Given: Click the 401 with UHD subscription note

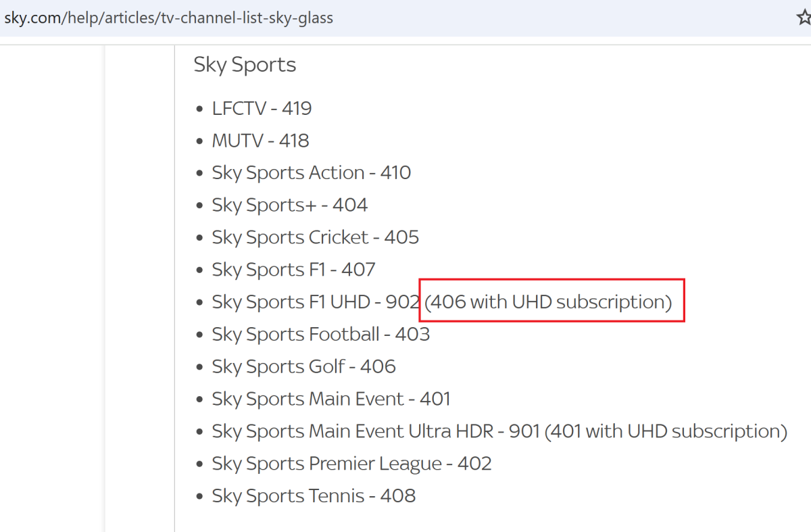Looking at the screenshot, I should (666, 431).
